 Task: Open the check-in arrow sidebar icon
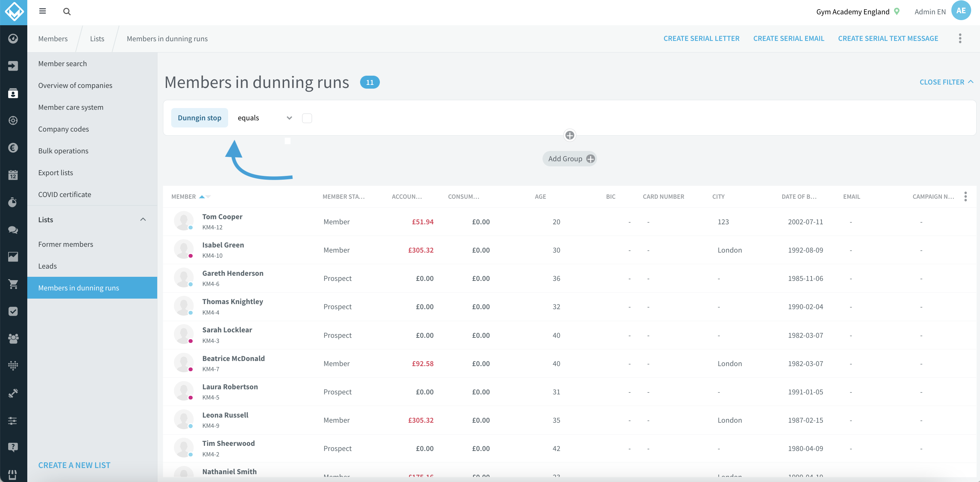(13, 66)
